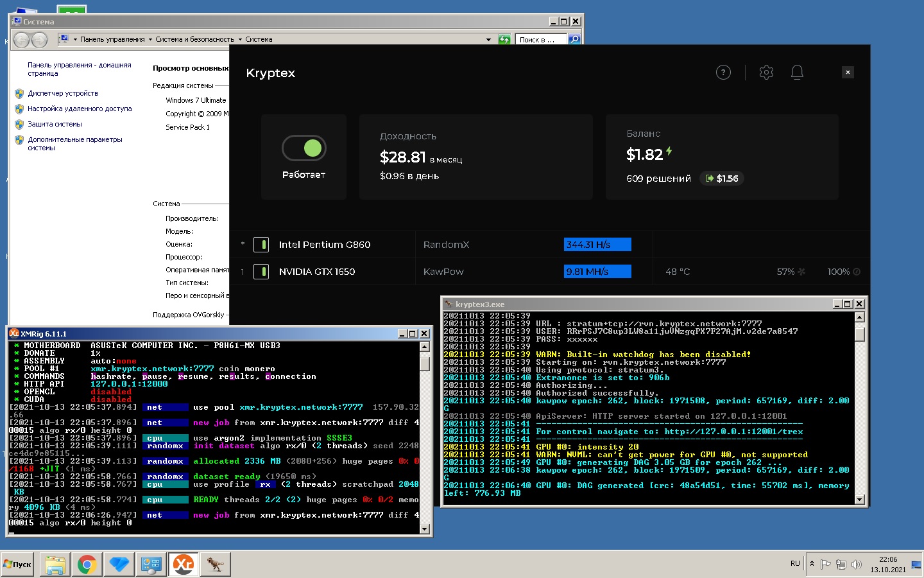The width and height of the screenshot is (924, 578).
Task: Switch to the XMRig taskbar icon
Action: 184,565
